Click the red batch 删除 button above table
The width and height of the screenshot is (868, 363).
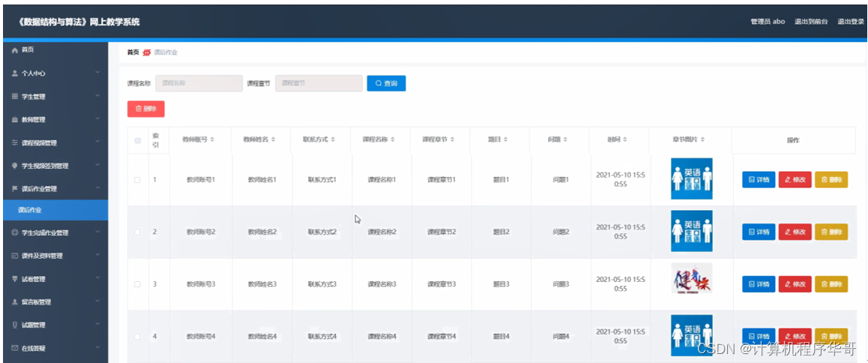pyautogui.click(x=145, y=109)
